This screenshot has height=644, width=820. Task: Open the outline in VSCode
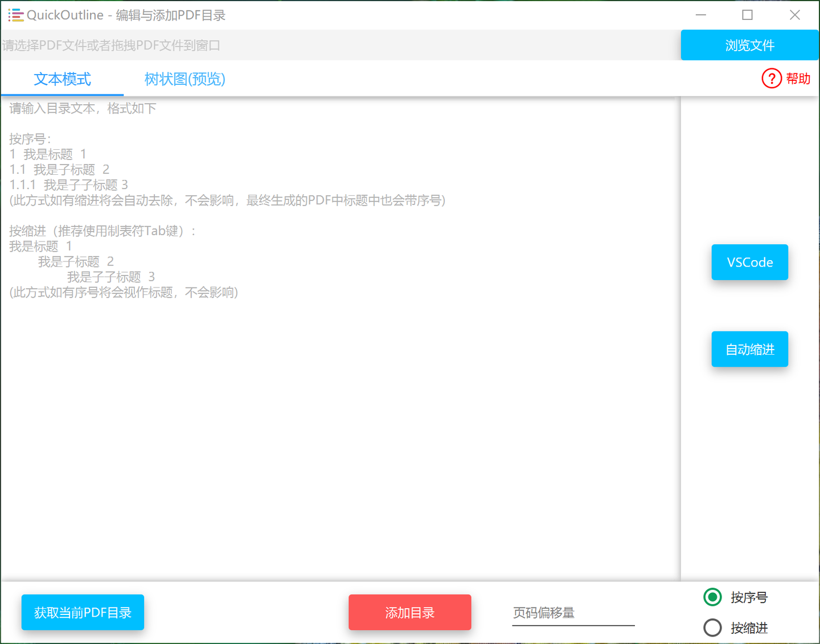[x=749, y=262]
